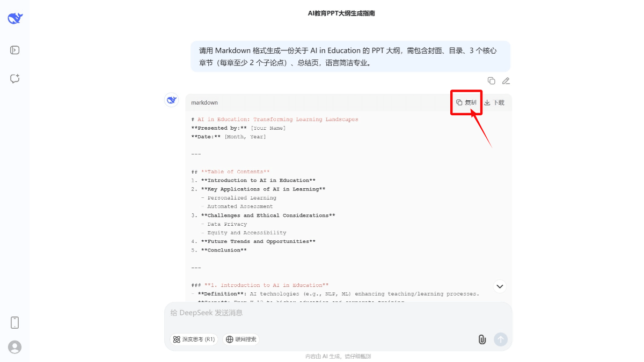The height and width of the screenshot is (362, 644).
Task: Click the Key Applications of AI in Learning line
Action: (x=258, y=189)
